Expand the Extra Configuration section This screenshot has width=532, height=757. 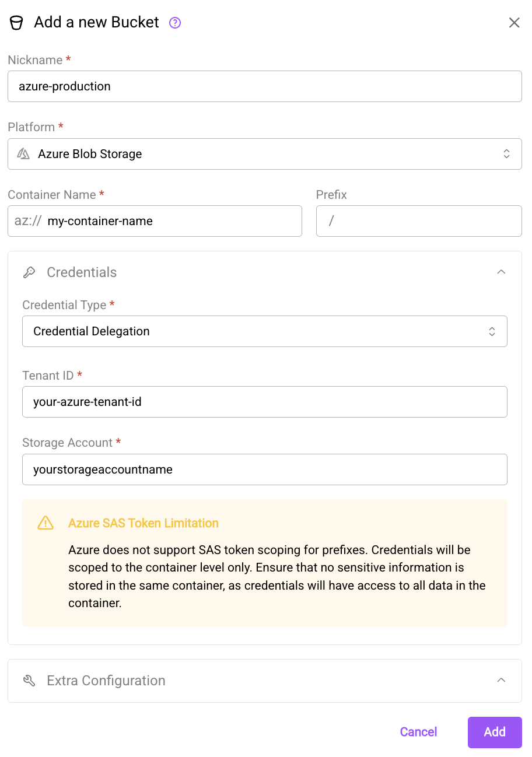click(501, 680)
